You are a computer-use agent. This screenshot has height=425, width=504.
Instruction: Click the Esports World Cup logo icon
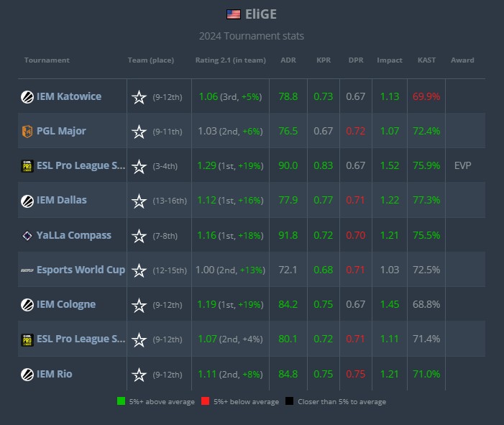(x=27, y=270)
